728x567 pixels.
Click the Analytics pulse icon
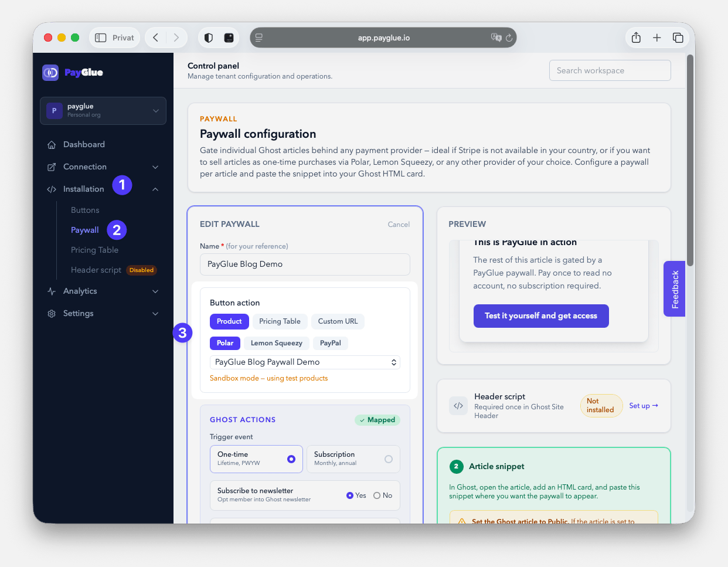click(x=52, y=291)
